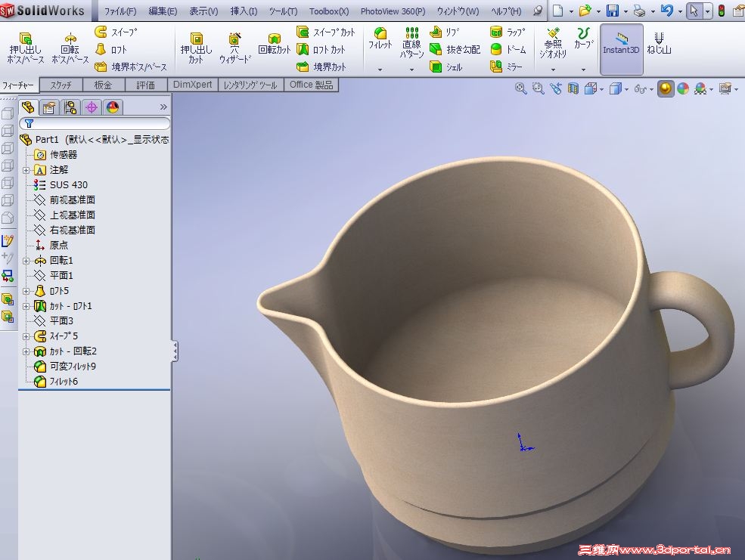Image resolution: width=745 pixels, height=560 pixels.
Task: Click the Sweep (スイープ) boss tool
Action: (x=116, y=32)
